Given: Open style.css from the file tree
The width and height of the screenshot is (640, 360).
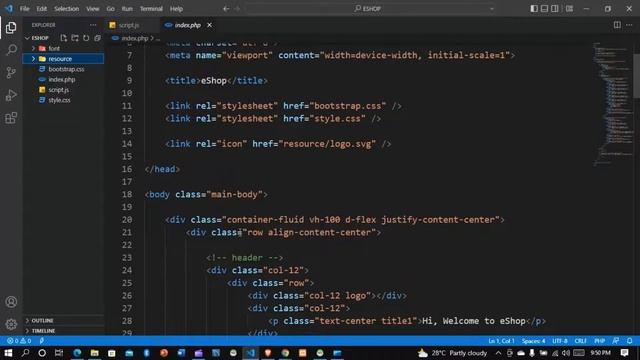Looking at the screenshot, I should point(59,100).
